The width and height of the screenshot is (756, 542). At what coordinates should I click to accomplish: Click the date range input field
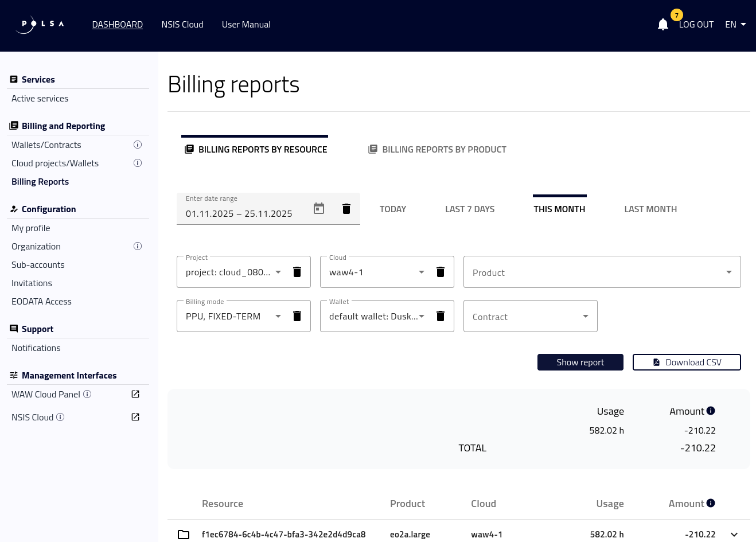tap(241, 213)
